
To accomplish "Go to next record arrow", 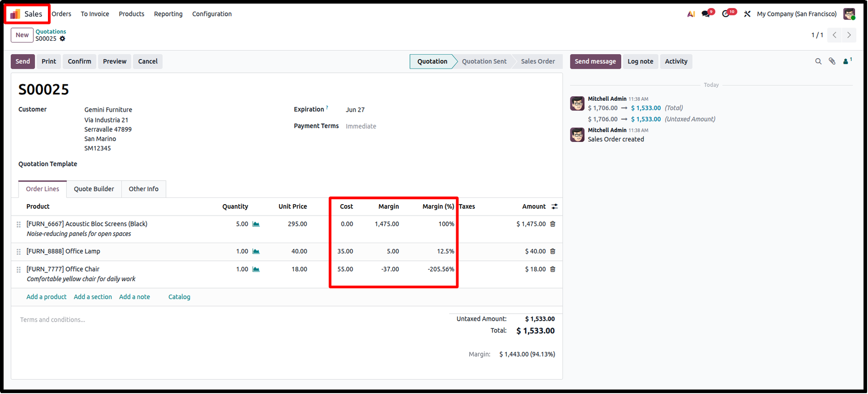I will (x=849, y=35).
